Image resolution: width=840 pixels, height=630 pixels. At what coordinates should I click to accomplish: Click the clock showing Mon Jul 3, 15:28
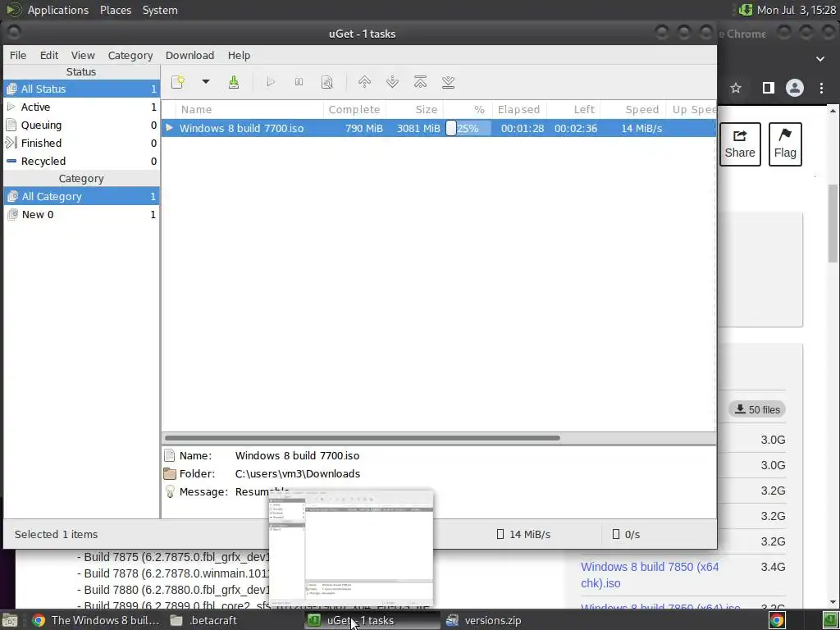(x=796, y=10)
